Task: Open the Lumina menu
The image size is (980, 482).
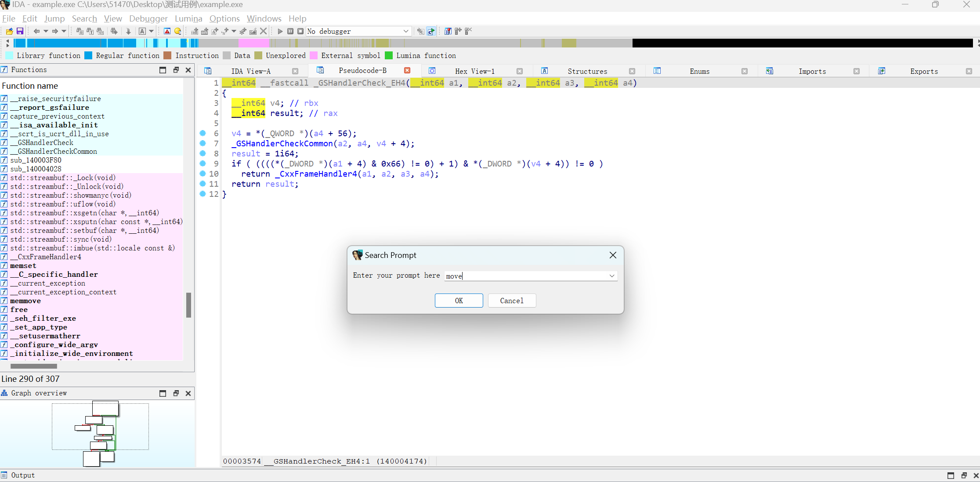Action: click(x=188, y=18)
